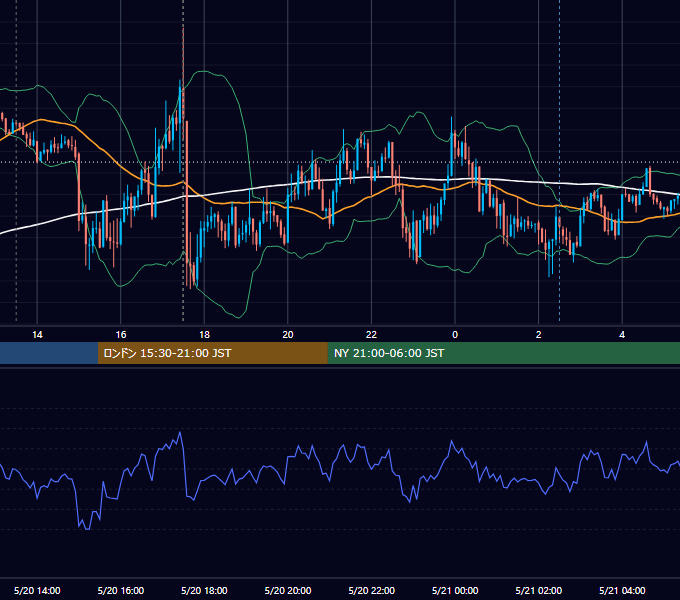The width and height of the screenshot is (680, 600).
Task: Click the 20 hour label on upper chart axis
Action: pyautogui.click(x=288, y=335)
